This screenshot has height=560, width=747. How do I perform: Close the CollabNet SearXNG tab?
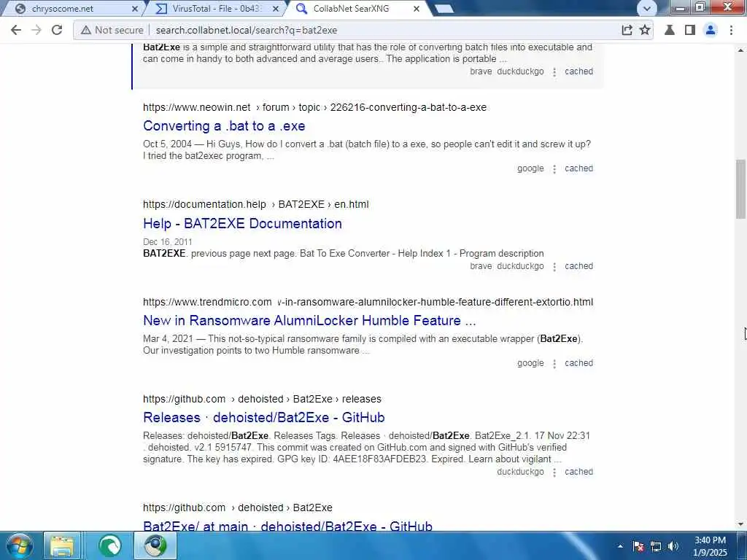pyautogui.click(x=417, y=9)
